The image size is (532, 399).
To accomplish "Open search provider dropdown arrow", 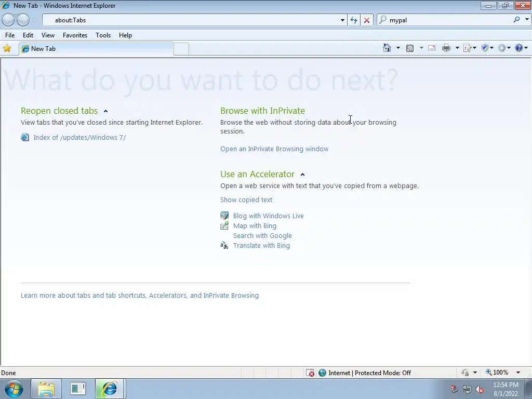I will [527, 20].
